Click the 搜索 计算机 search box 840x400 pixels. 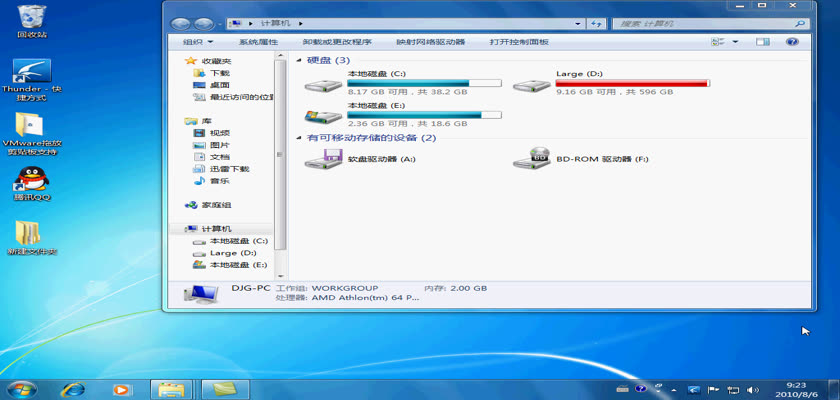(x=700, y=23)
